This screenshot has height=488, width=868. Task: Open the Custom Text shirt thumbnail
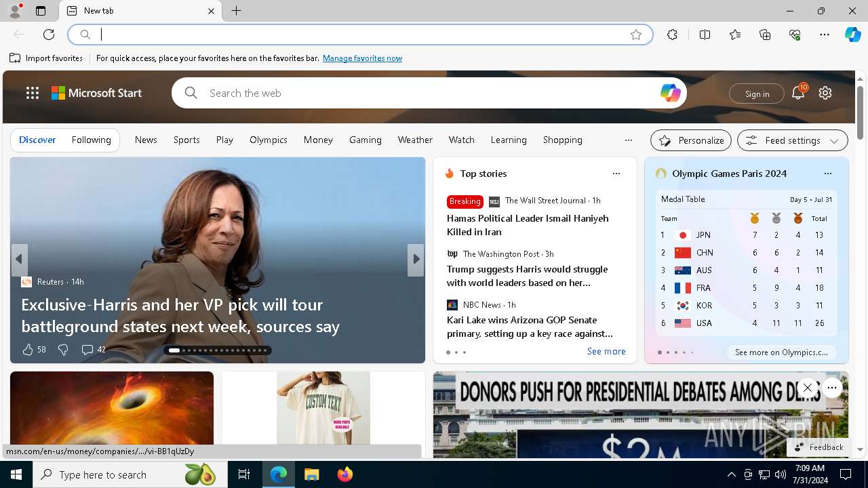(323, 408)
